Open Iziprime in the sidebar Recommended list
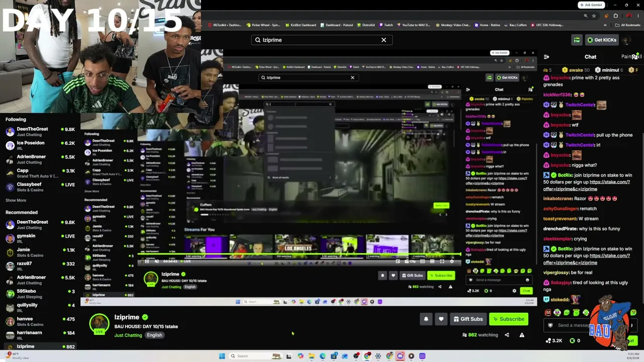The image size is (644, 362). (40, 346)
